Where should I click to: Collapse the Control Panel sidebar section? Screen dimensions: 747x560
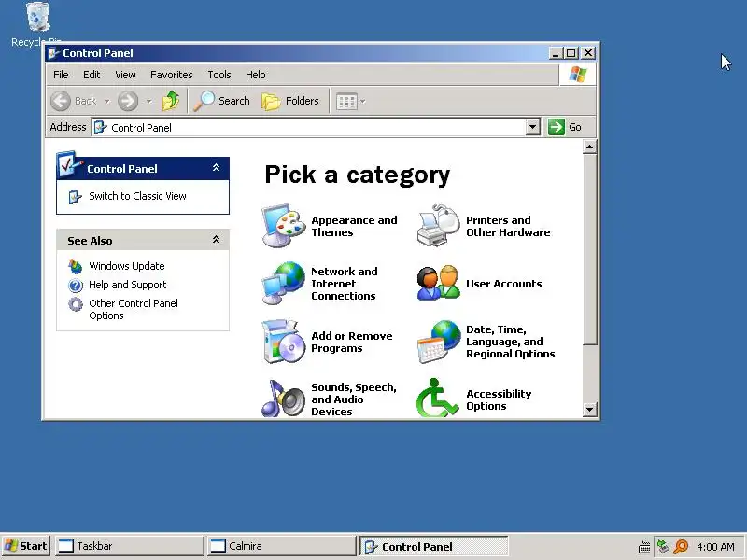coord(216,168)
